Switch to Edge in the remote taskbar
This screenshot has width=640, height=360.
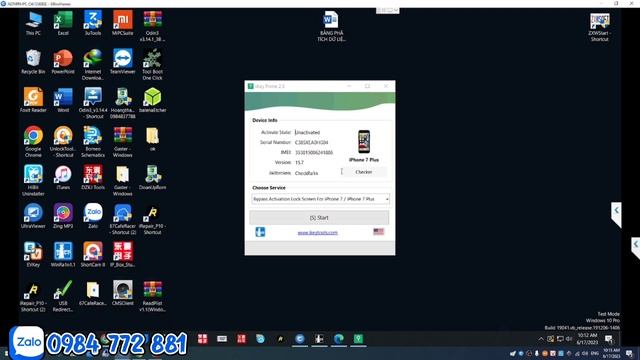click(x=339, y=339)
